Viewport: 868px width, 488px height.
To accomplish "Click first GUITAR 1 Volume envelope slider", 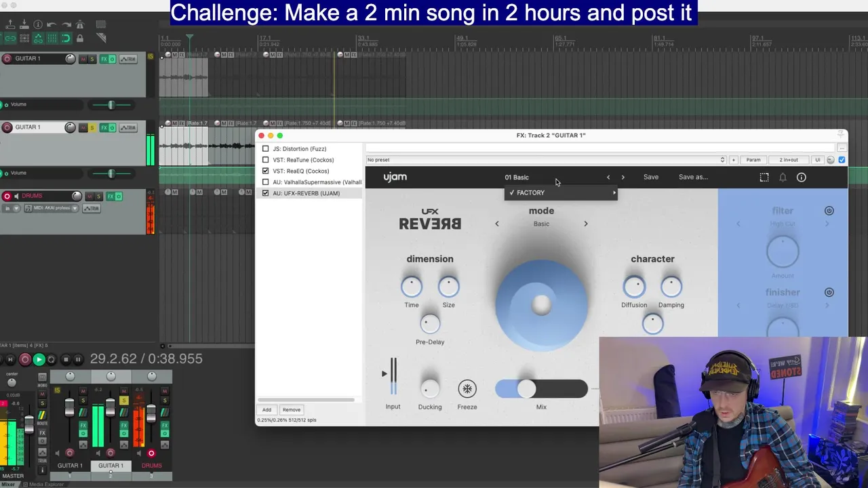I will (112, 104).
